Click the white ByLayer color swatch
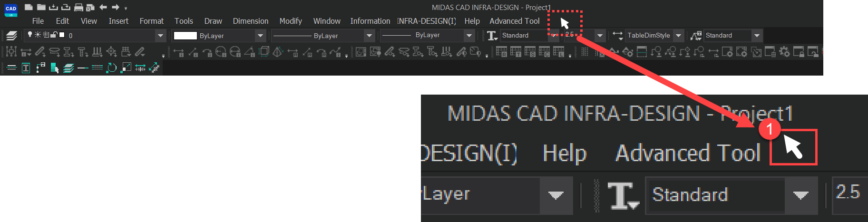The image size is (868, 222). pyautogui.click(x=185, y=36)
